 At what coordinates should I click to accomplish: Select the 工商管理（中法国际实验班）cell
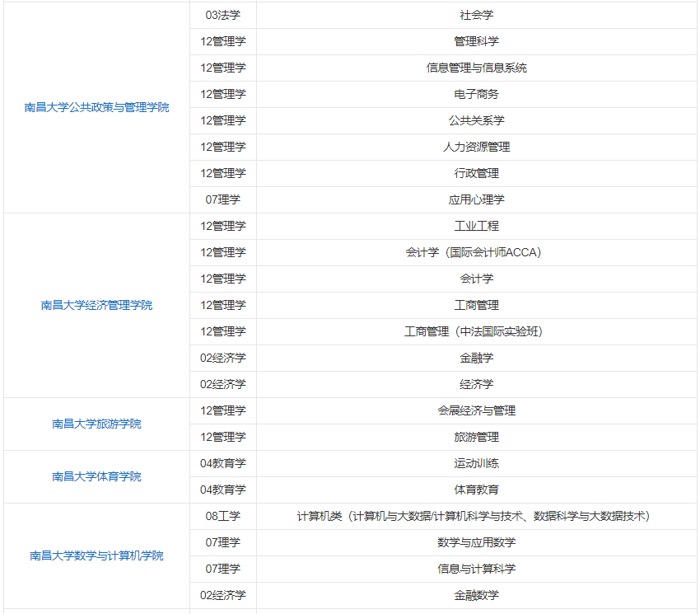point(476,331)
